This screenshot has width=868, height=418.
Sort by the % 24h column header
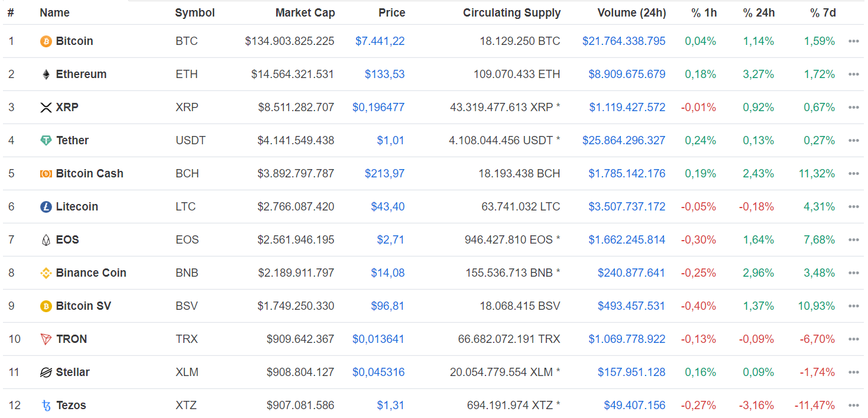pos(759,12)
